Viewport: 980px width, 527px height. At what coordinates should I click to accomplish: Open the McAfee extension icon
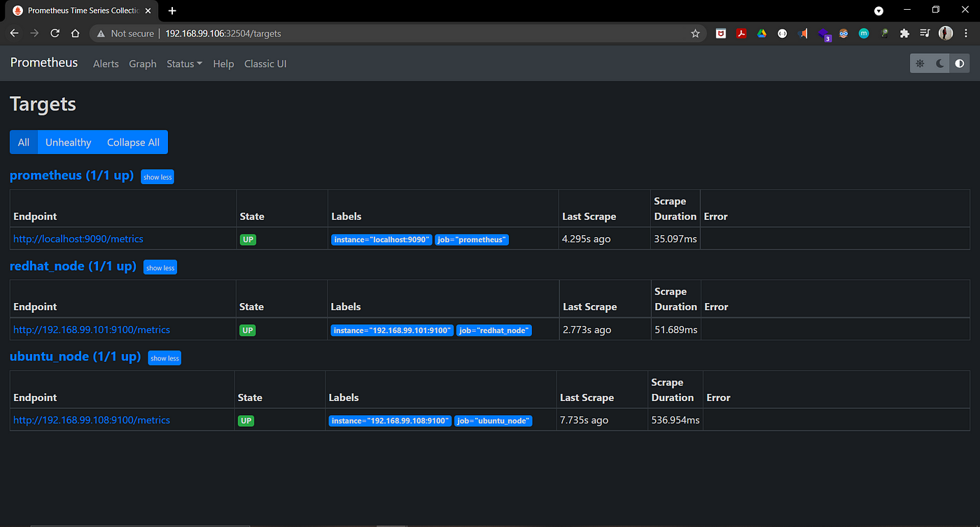pyautogui.click(x=720, y=33)
